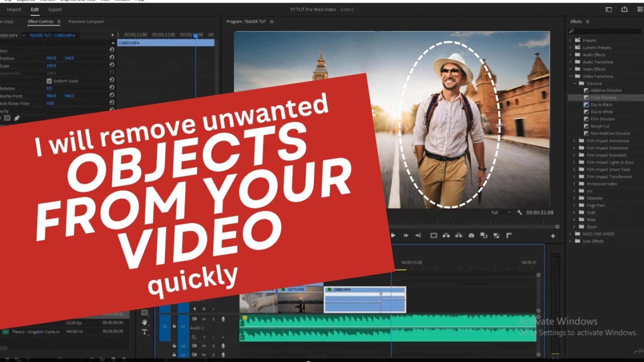This screenshot has width=644, height=362.
Task: Click Audio 1 voice-over record microphone
Action: pos(223,319)
